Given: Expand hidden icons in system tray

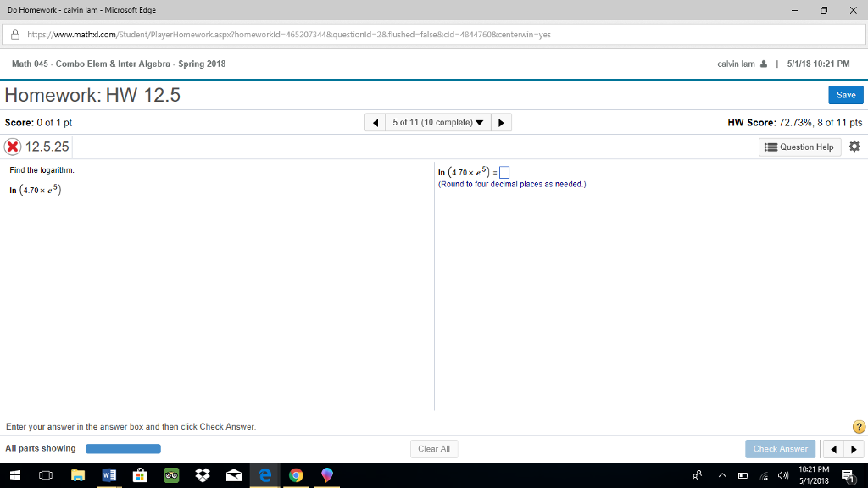Looking at the screenshot, I should point(723,475).
